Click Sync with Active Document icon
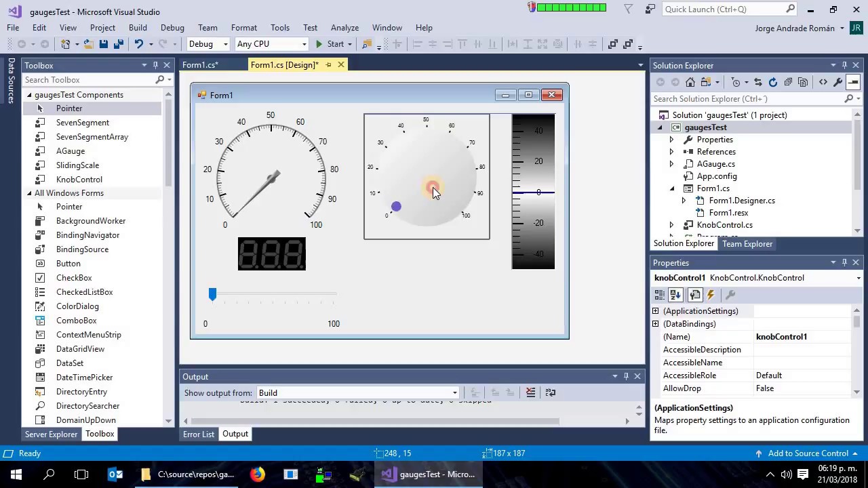 tap(758, 82)
